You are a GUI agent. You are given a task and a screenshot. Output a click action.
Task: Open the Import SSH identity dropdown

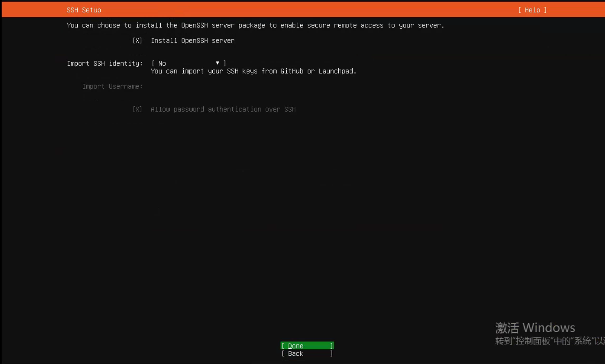tap(189, 63)
